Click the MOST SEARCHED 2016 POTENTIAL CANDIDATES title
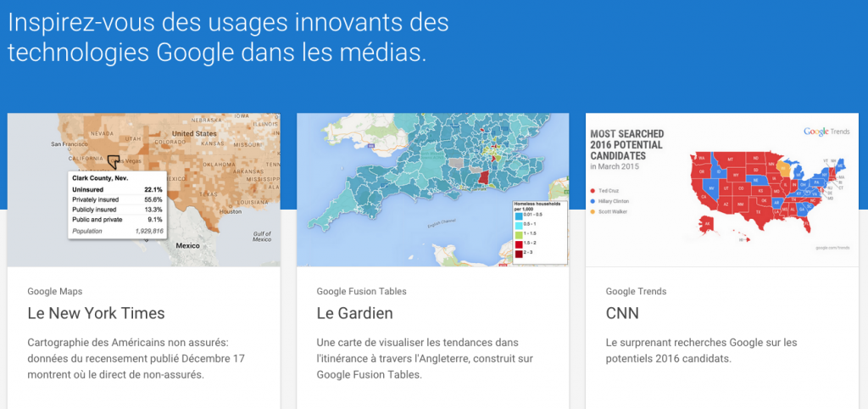 point(627,145)
